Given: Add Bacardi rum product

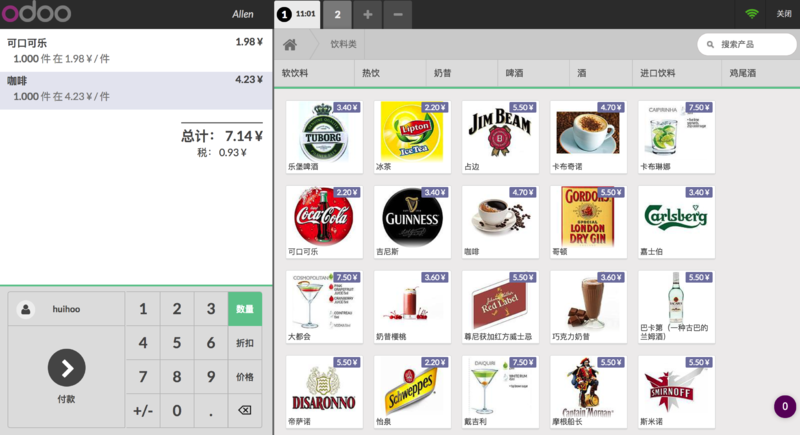Looking at the screenshot, I should coord(677,307).
